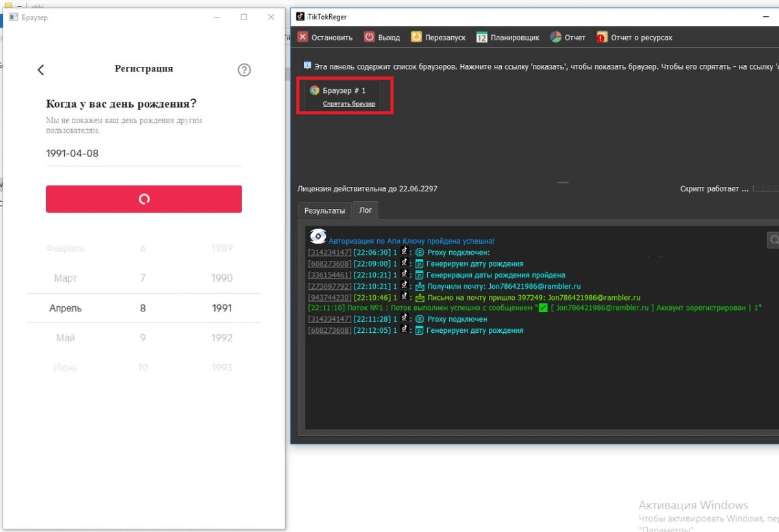The width and height of the screenshot is (779, 532).
Task: Open the help question mark icon
Action: 244,70
